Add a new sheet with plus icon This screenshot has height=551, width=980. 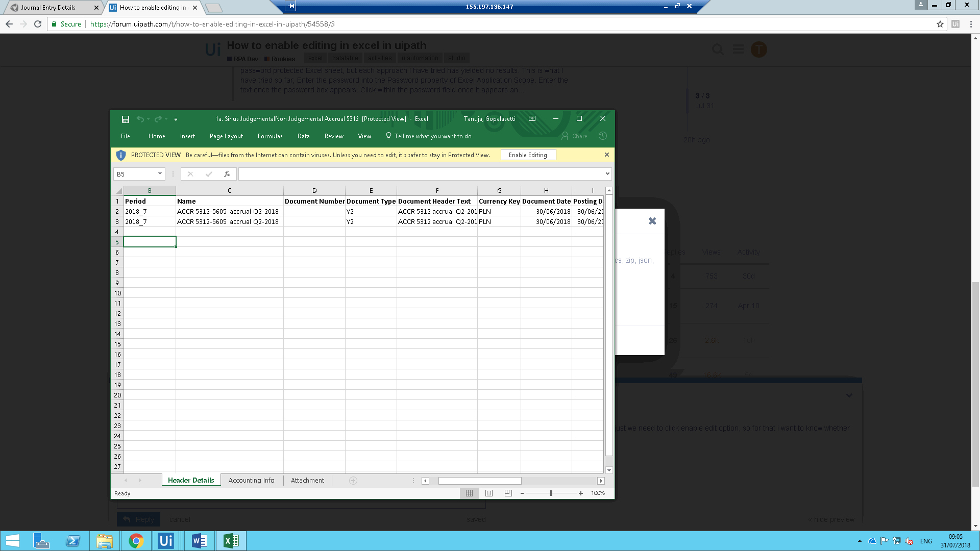point(353,480)
